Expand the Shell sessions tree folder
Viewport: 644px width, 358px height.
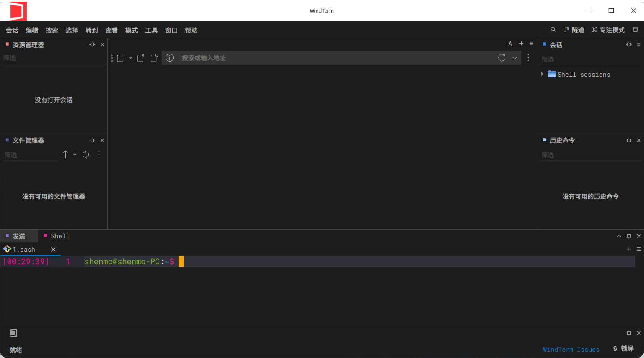coord(542,74)
